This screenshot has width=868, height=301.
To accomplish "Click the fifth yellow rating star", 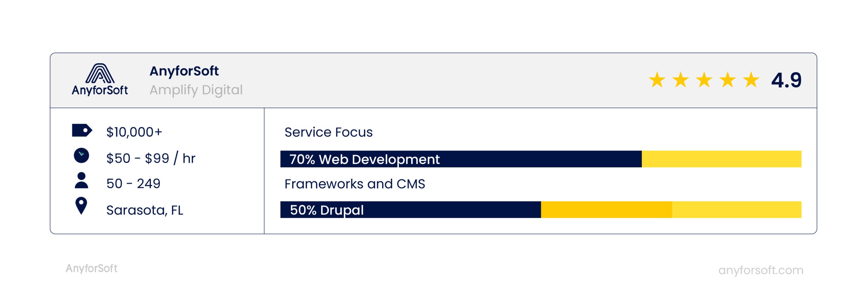I will coord(751,80).
